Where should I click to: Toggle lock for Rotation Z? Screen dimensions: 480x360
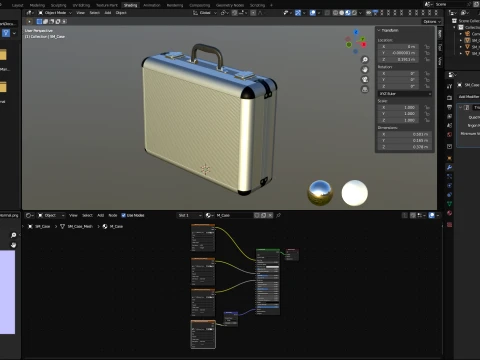[427, 86]
